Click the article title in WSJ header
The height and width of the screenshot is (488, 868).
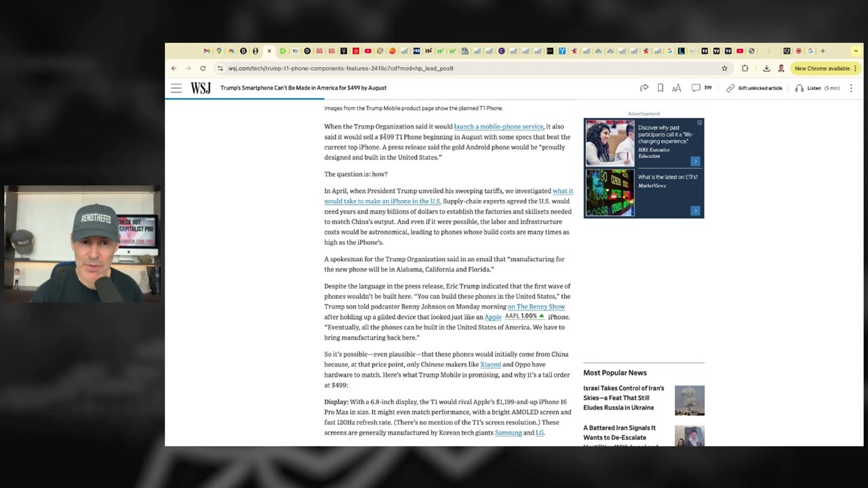(303, 88)
